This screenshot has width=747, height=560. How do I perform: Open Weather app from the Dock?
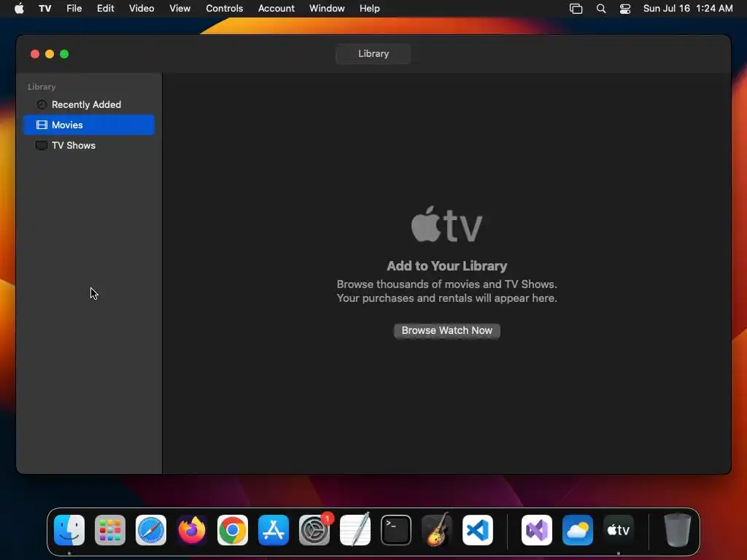click(578, 530)
